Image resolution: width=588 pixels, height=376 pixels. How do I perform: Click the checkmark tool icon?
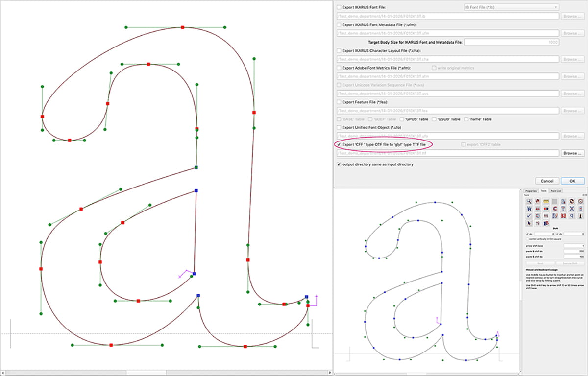click(x=528, y=216)
